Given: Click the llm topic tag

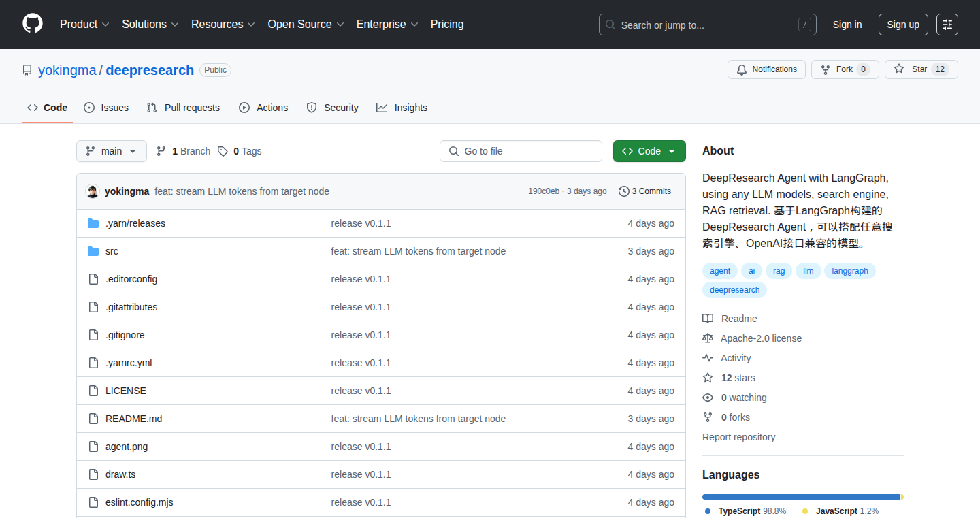Looking at the screenshot, I should click(x=808, y=271).
